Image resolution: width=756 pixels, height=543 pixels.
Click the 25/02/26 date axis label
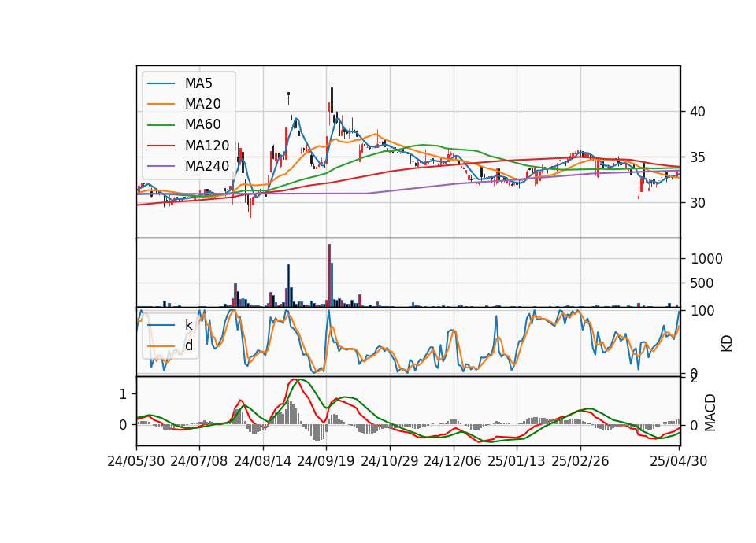tap(580, 461)
